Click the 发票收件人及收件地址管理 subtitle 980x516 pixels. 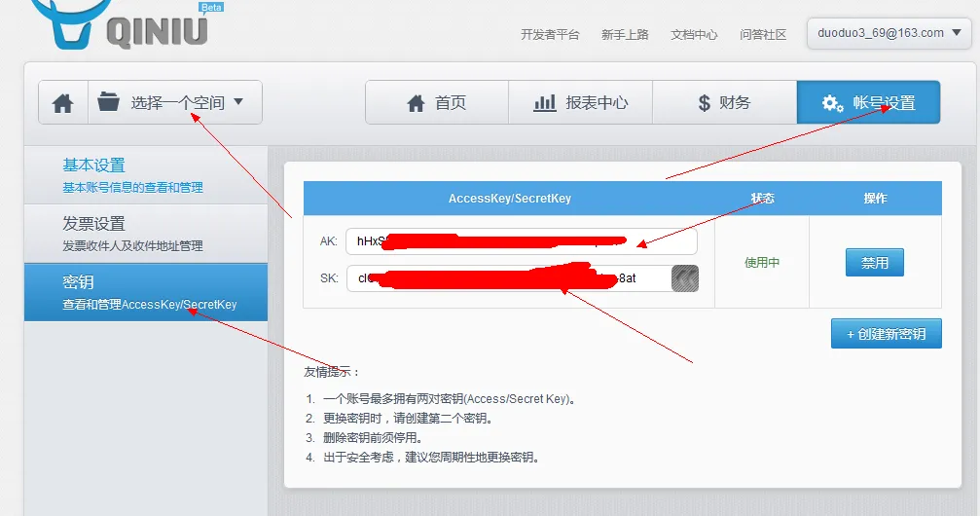[132, 245]
